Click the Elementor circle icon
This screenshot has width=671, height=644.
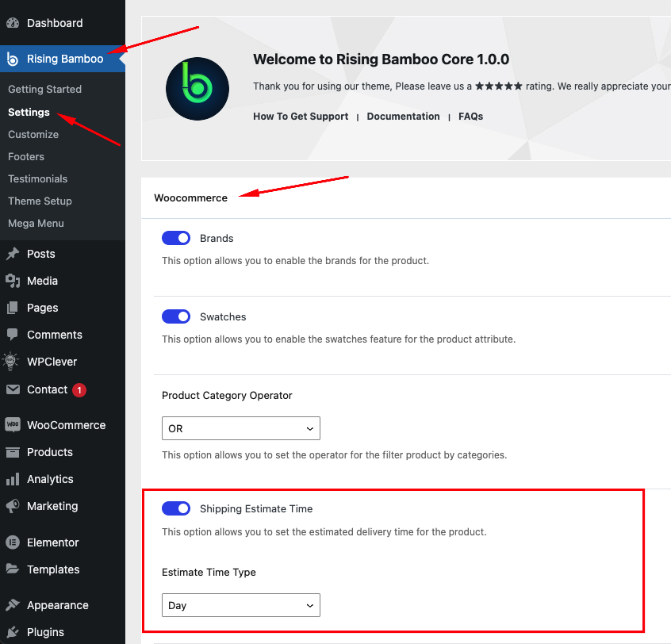pos(13,542)
